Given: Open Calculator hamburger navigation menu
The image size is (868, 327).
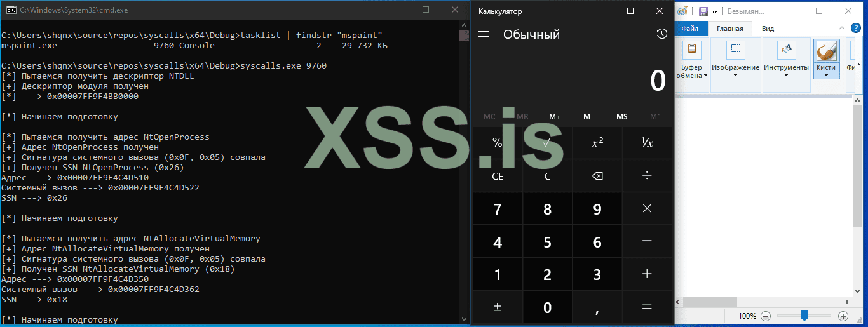Looking at the screenshot, I should [x=484, y=34].
